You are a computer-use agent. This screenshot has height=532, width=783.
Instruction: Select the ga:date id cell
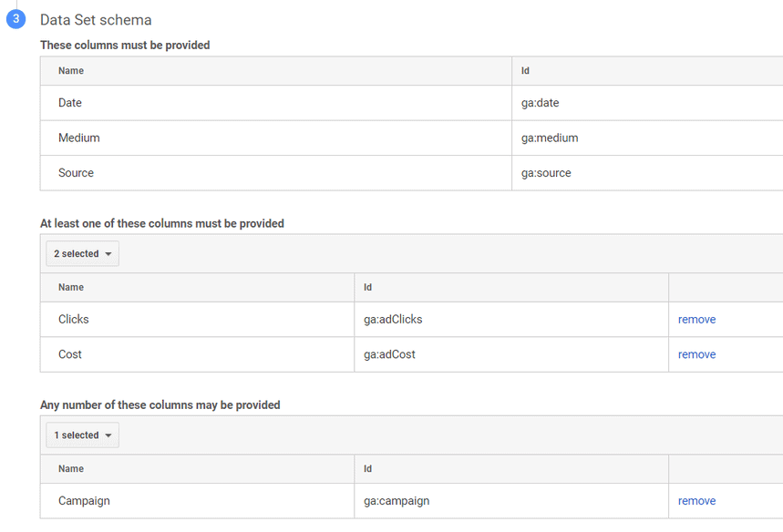pyautogui.click(x=540, y=103)
